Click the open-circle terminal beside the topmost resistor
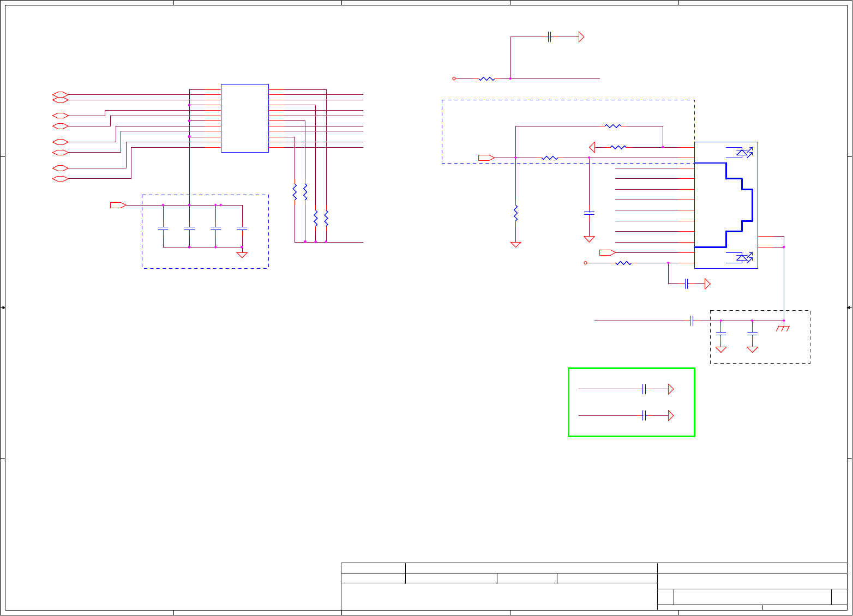Image resolution: width=853 pixels, height=616 pixels. [x=454, y=78]
